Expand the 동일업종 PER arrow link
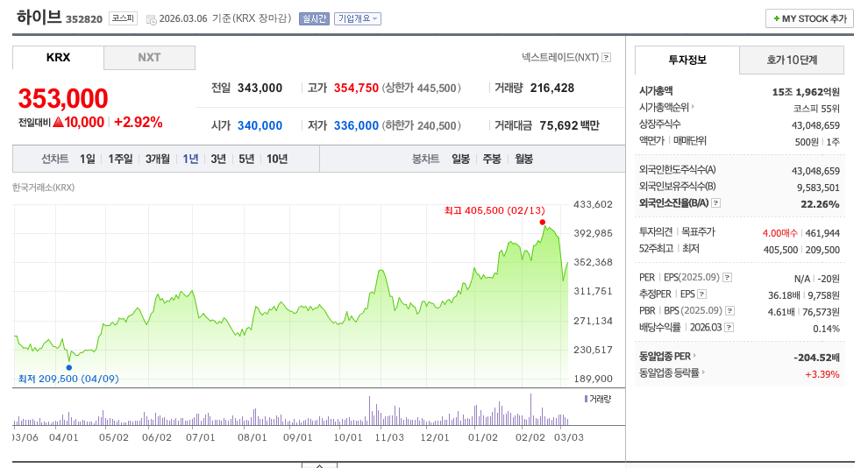This screenshot has height=468, width=868. [x=694, y=356]
